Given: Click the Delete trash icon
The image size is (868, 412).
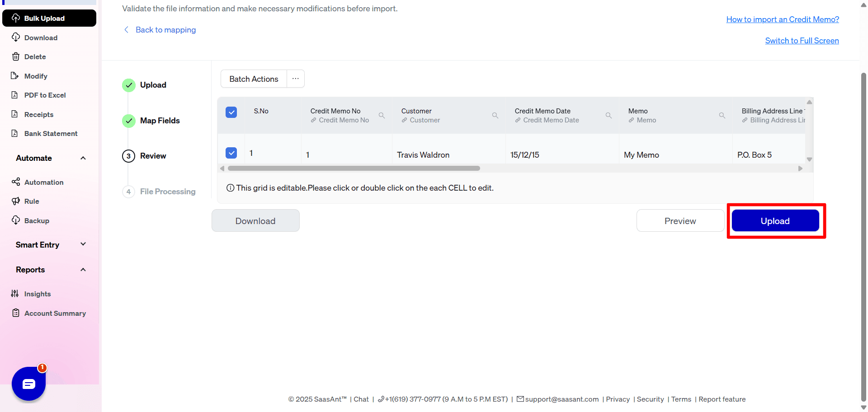Looking at the screenshot, I should click(16, 56).
